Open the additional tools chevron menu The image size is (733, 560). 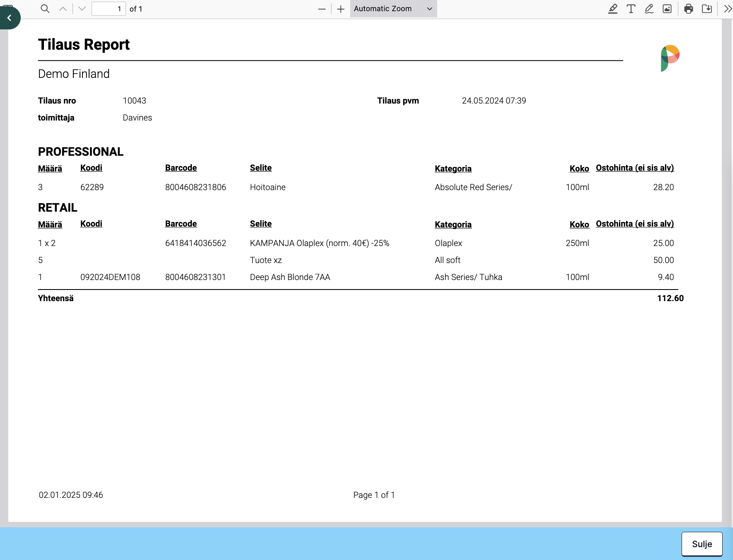point(728,9)
